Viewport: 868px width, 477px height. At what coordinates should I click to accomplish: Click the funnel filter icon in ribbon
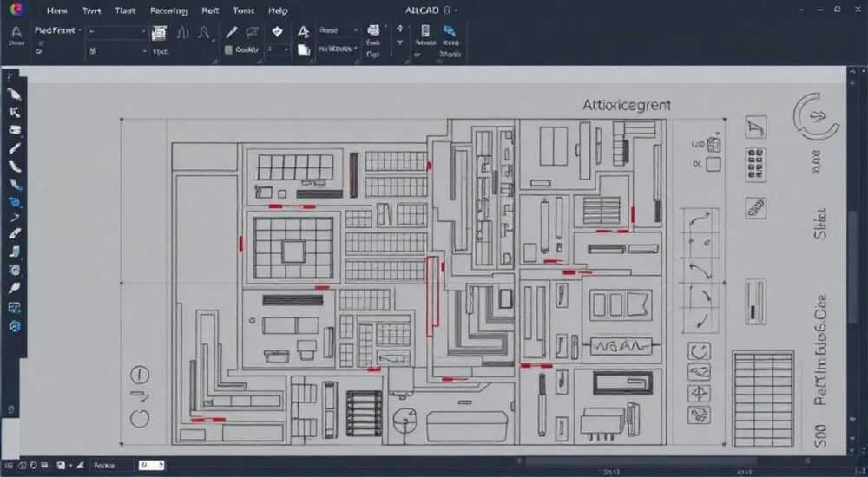(x=399, y=42)
